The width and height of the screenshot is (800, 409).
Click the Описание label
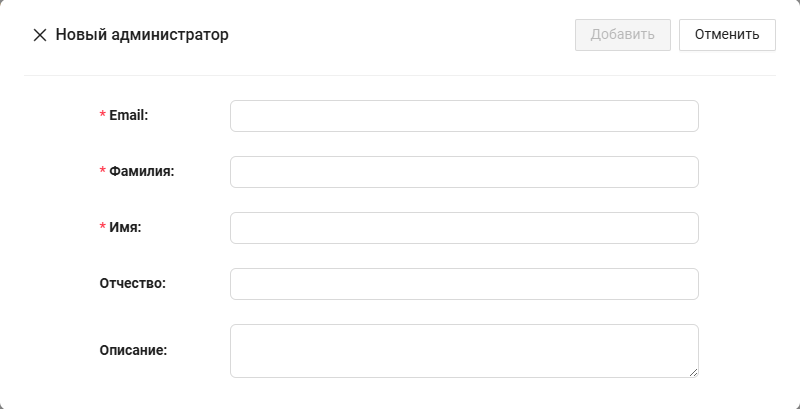coord(133,350)
